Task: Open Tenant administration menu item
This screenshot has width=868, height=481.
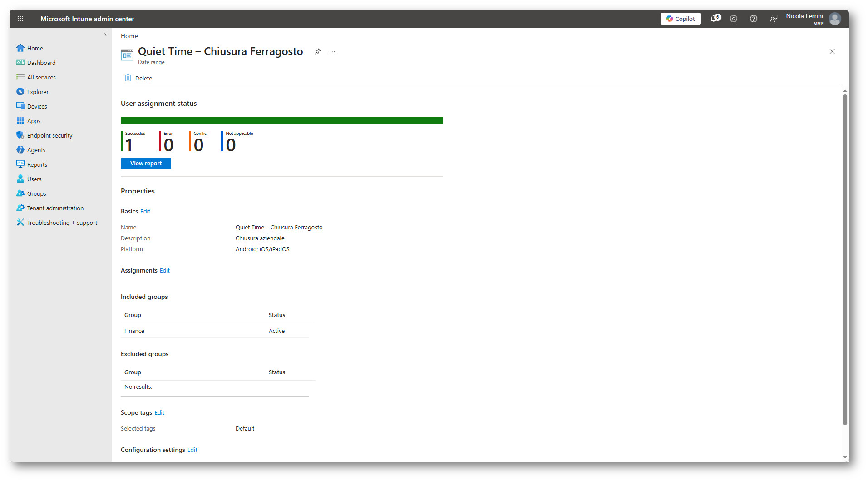Action: tap(55, 208)
